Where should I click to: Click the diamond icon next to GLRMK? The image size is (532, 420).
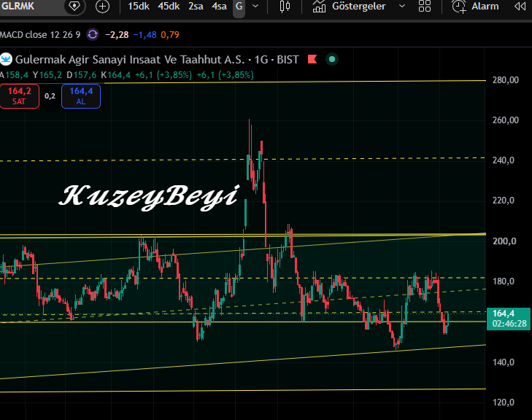pos(74,6)
